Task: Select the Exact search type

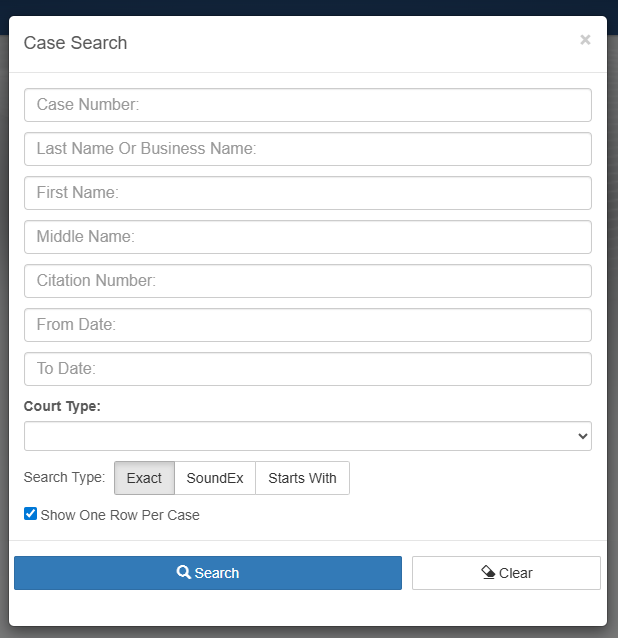Action: pos(144,478)
